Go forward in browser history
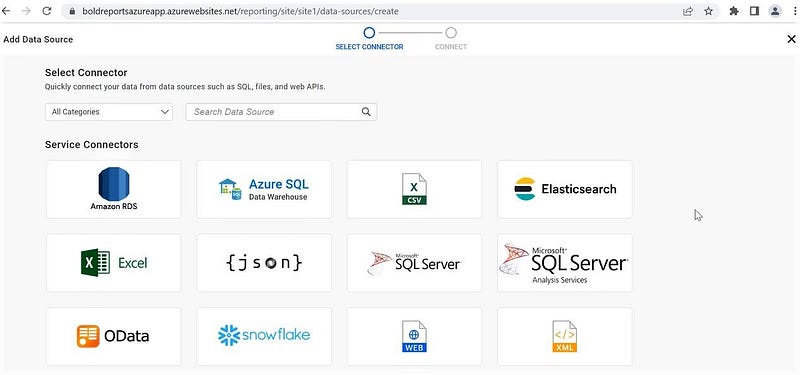800x375 pixels. pyautogui.click(x=26, y=11)
